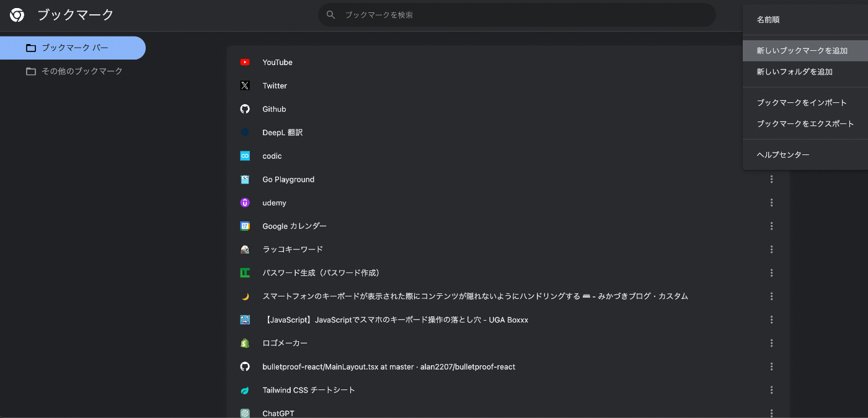Select the Github bookmark title
The height and width of the screenshot is (418, 868).
[274, 109]
